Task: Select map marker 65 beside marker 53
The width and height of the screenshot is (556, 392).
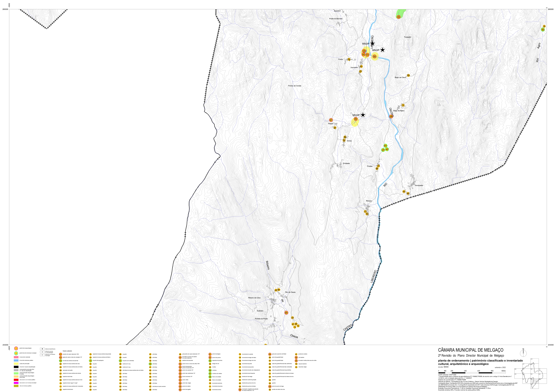Action: [x=363, y=55]
